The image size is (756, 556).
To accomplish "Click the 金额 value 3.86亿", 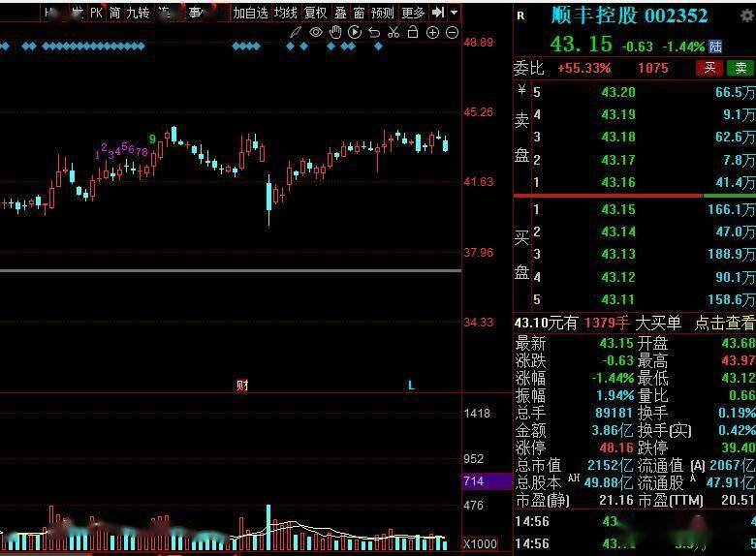I will 613,430.
